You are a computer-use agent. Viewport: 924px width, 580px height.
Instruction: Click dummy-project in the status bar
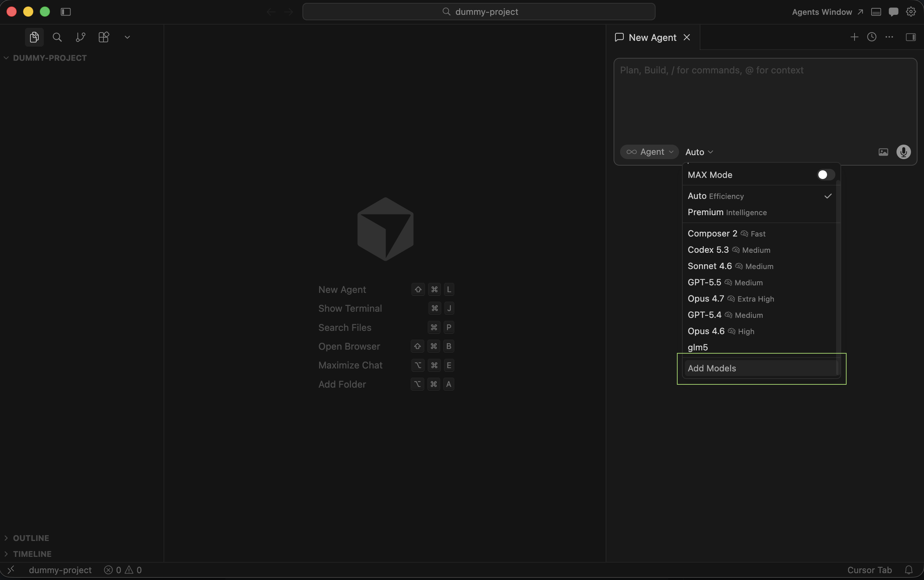60,570
